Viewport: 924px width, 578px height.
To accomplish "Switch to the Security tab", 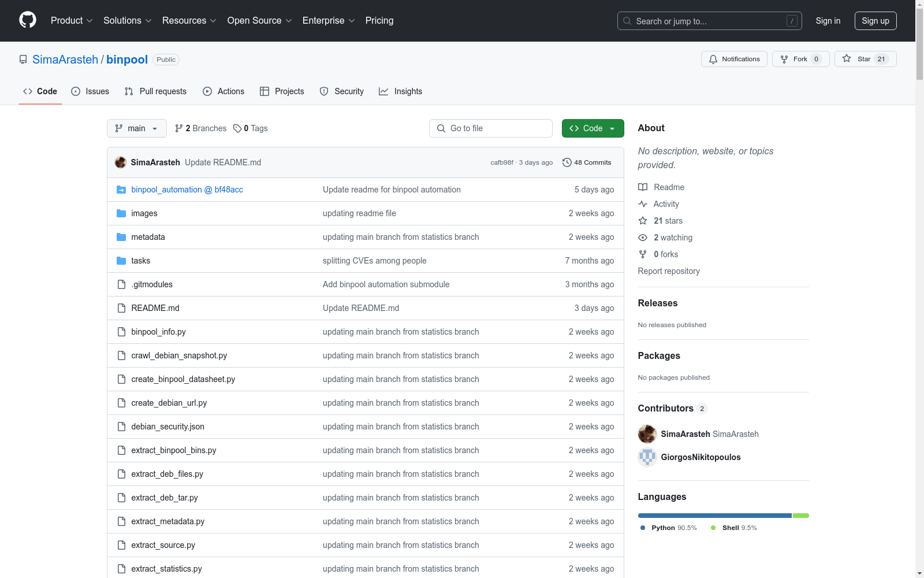I will click(342, 91).
